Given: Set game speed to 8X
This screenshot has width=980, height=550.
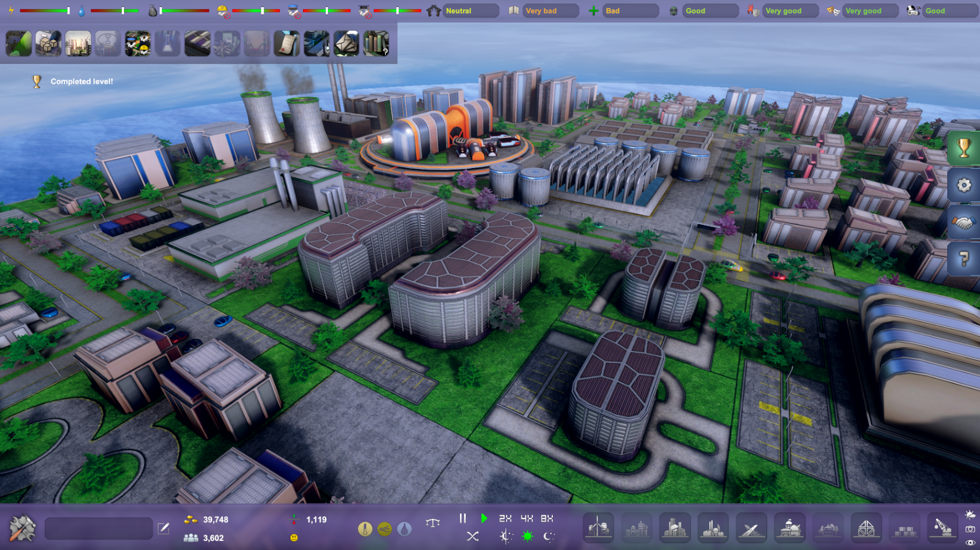Looking at the screenshot, I should coord(547,518).
